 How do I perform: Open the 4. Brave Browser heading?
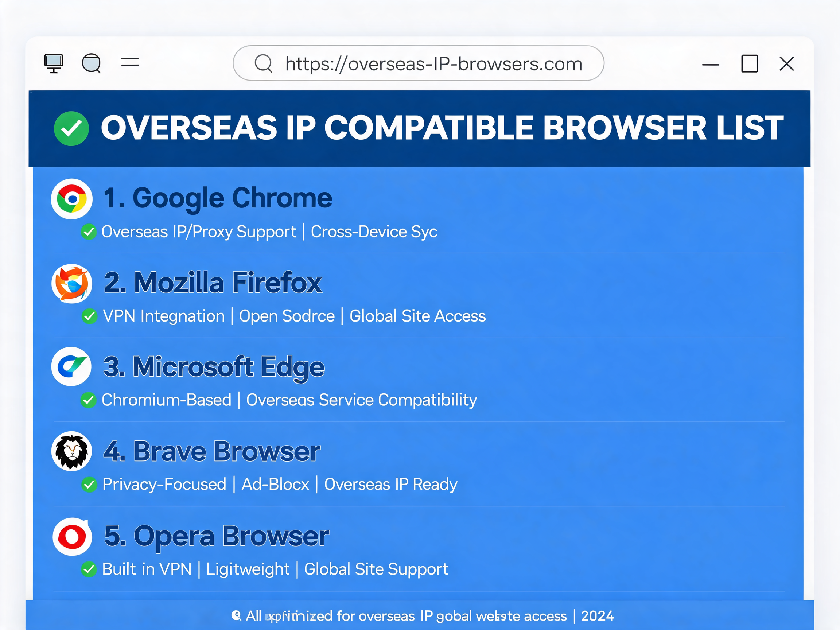(x=212, y=451)
